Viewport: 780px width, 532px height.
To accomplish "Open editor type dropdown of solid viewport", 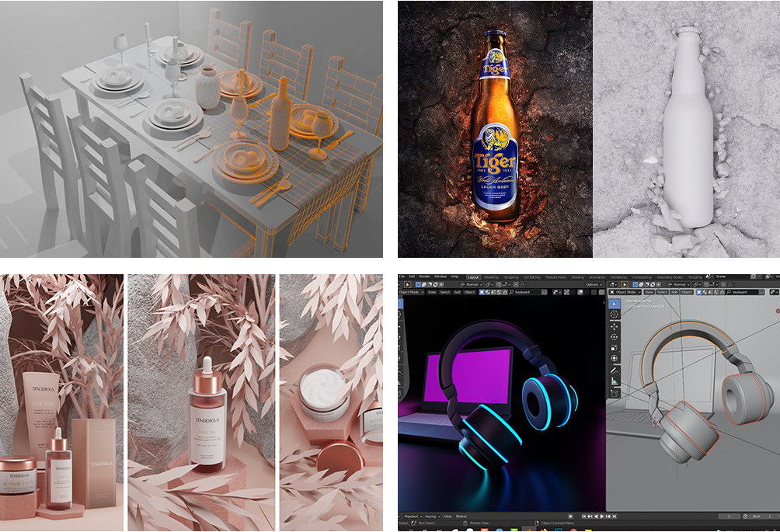I will pyautogui.click(x=613, y=284).
